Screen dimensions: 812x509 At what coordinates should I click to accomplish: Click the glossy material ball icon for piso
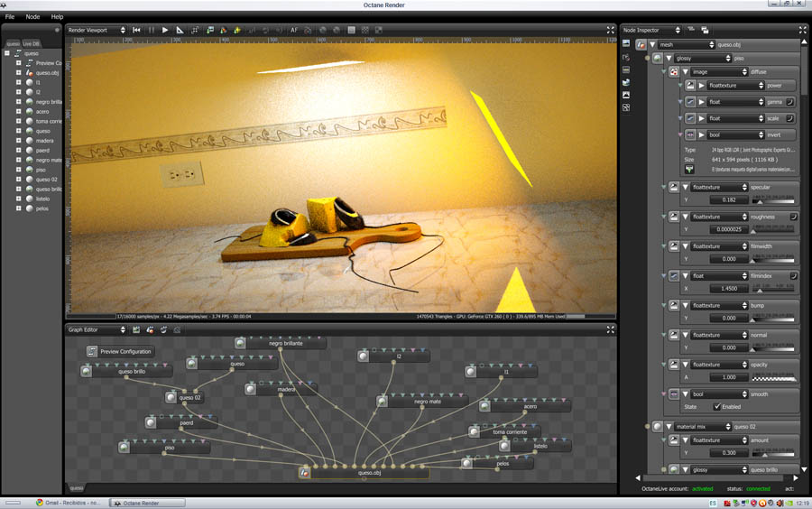[657, 58]
